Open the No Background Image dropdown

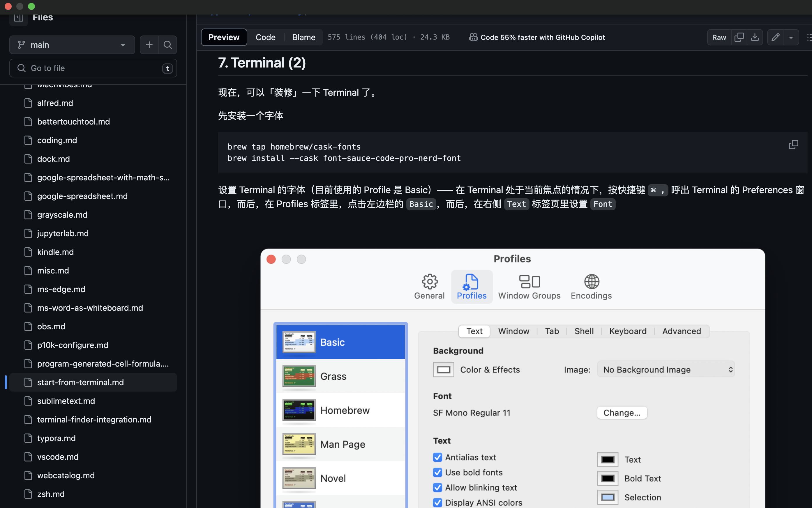click(666, 370)
